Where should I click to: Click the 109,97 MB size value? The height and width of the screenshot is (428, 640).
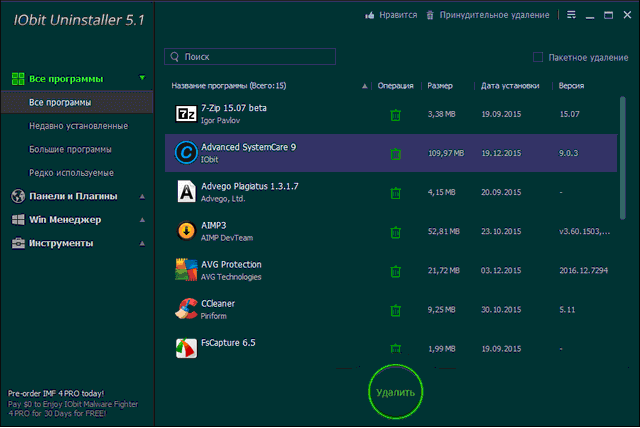(x=446, y=153)
